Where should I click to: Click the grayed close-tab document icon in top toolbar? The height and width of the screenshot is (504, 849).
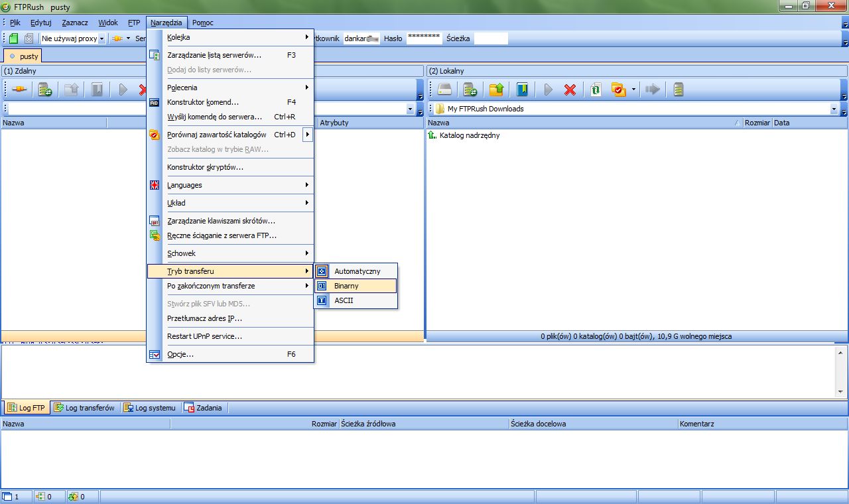click(29, 38)
